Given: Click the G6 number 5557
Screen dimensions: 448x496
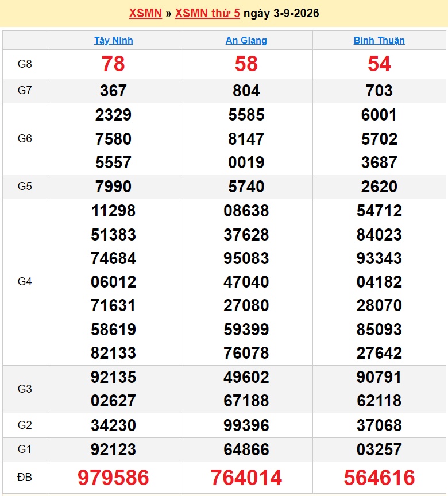Looking at the screenshot, I should coord(113,162).
